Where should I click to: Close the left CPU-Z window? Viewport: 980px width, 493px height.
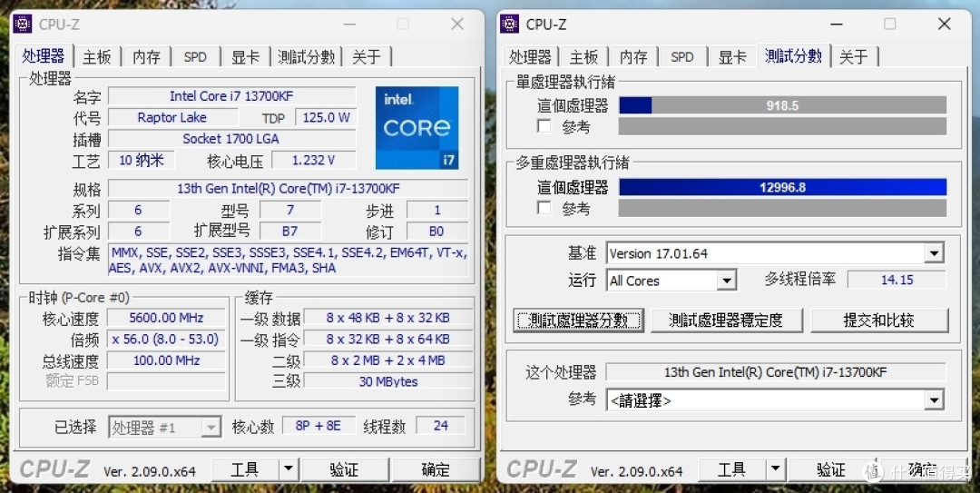(x=457, y=24)
